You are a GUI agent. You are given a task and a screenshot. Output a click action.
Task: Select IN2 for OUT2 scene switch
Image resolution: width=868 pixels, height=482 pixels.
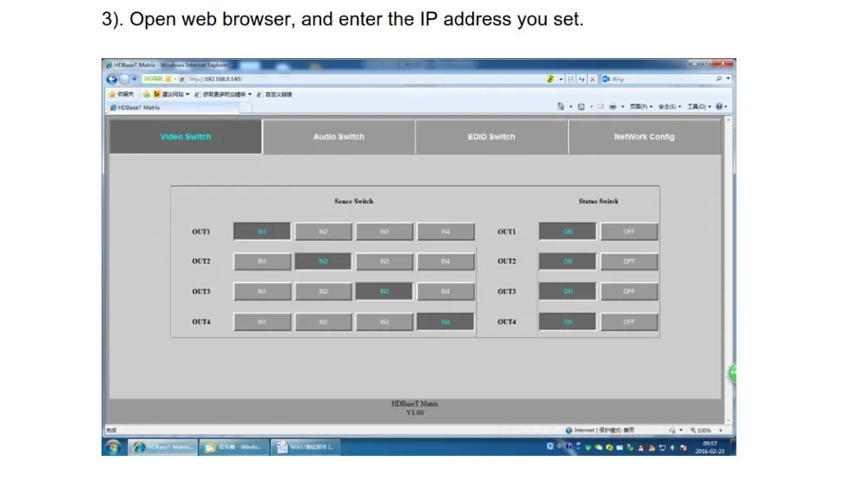[x=323, y=261]
